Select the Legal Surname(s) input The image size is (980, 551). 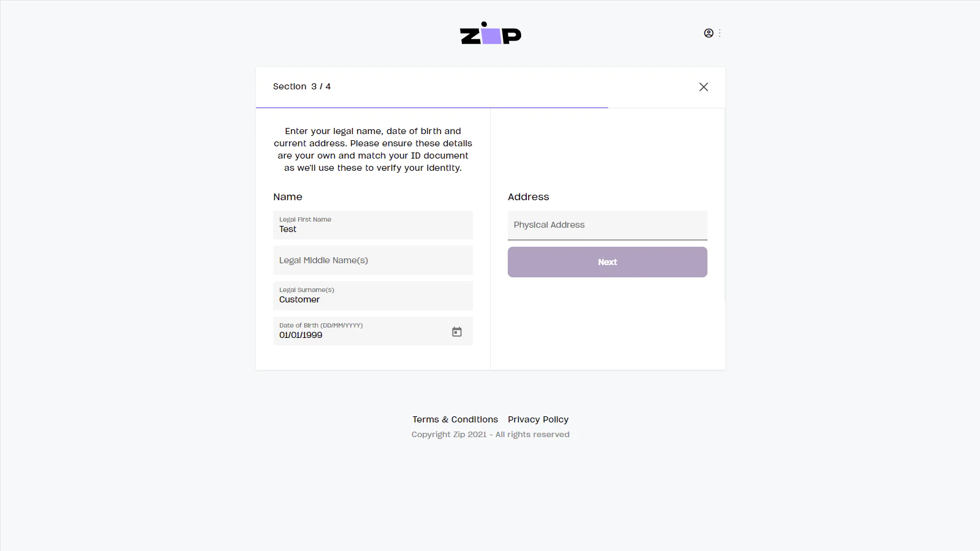click(x=372, y=296)
